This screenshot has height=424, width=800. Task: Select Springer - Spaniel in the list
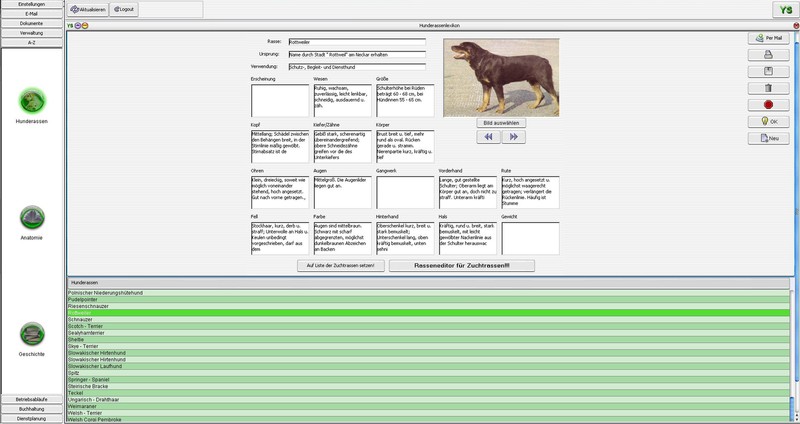[429, 380]
